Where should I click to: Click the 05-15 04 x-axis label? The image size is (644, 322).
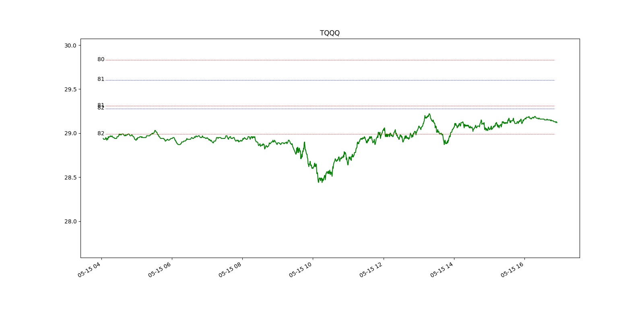(x=89, y=269)
